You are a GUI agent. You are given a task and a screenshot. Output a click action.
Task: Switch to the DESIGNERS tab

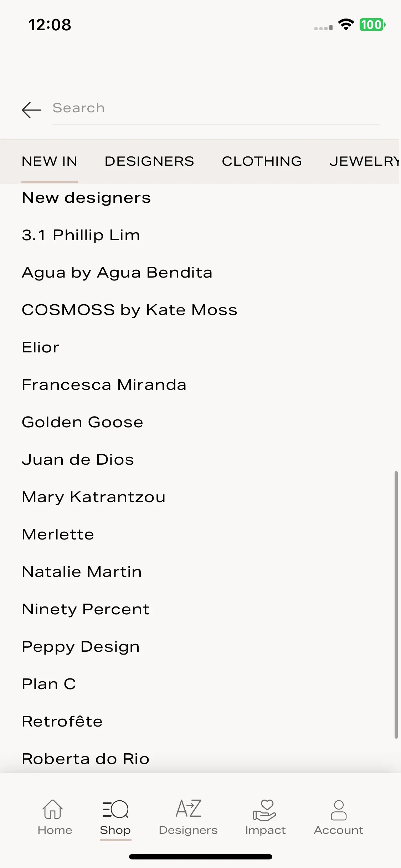pyautogui.click(x=149, y=161)
